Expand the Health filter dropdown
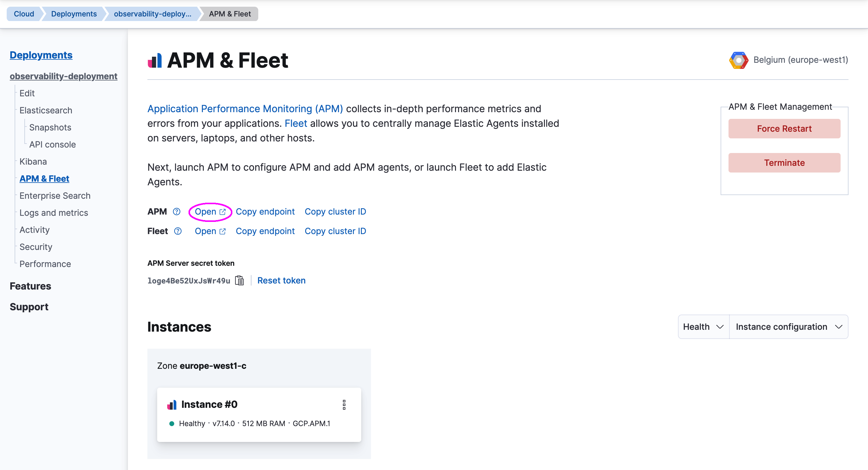 (x=703, y=327)
